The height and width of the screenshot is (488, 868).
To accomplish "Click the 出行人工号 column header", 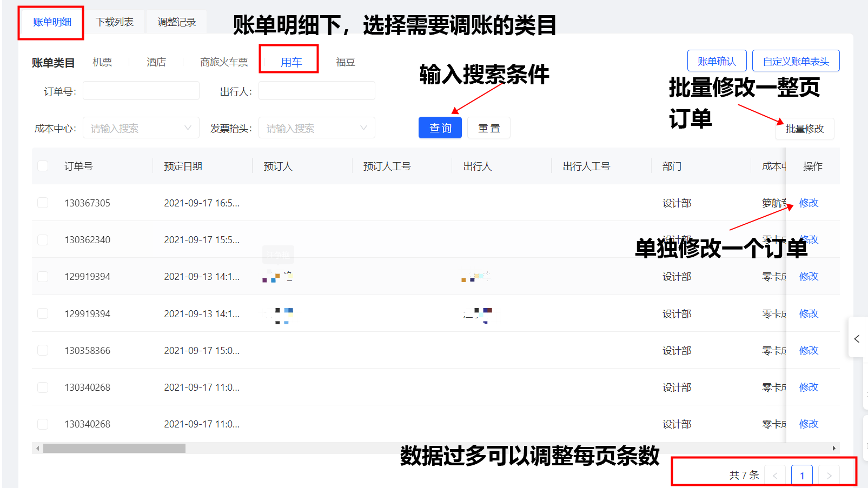I will coord(586,166).
